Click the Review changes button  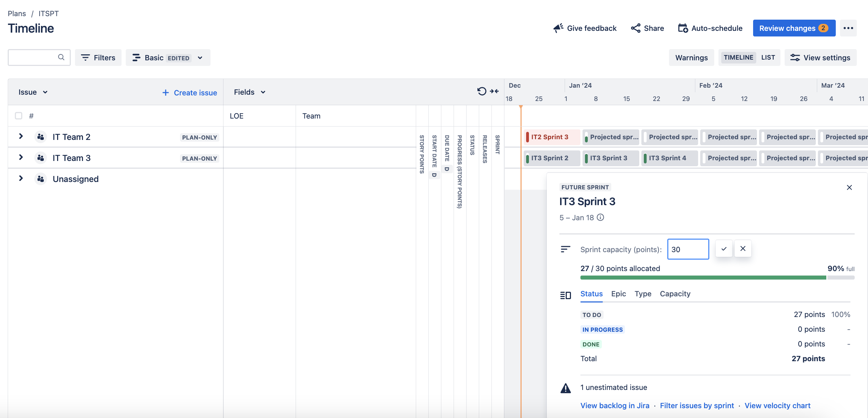coord(794,28)
